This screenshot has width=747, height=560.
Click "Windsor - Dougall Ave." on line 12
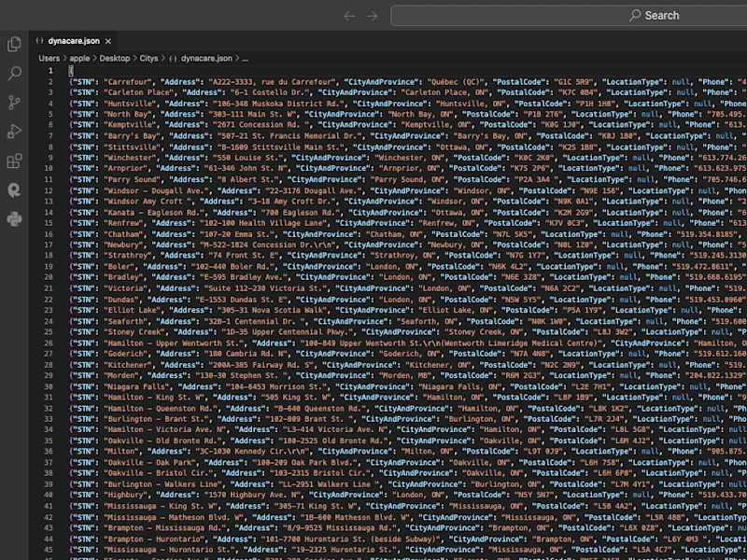[x=156, y=191]
